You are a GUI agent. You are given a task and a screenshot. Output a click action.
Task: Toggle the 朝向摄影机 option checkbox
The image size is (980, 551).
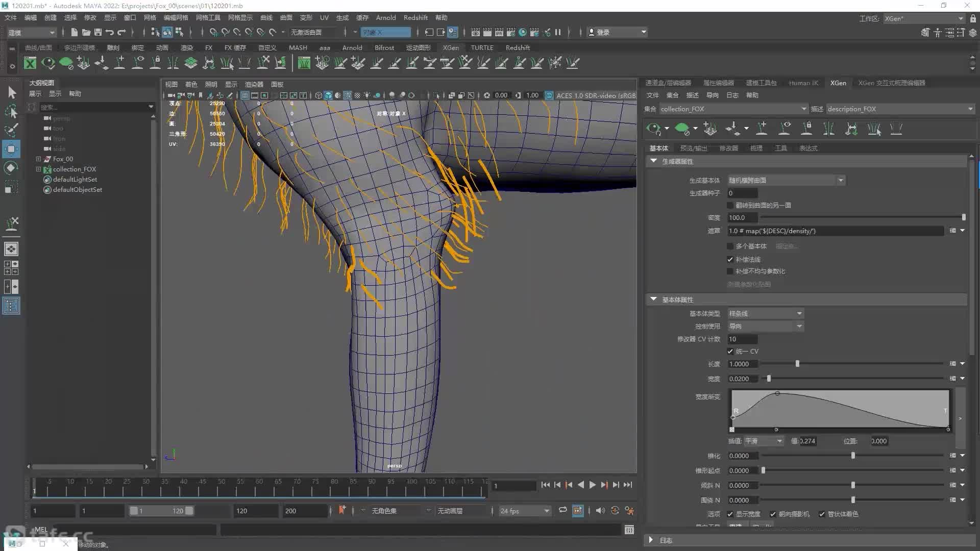(x=773, y=514)
